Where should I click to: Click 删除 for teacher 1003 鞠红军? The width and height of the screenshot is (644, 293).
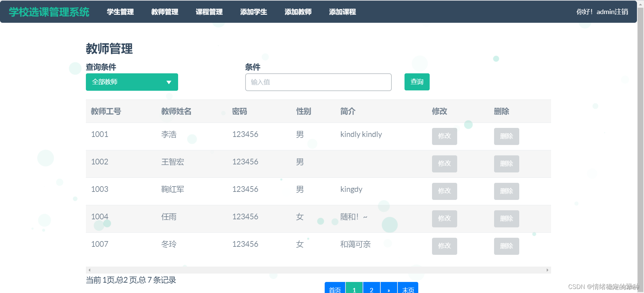[x=506, y=191]
